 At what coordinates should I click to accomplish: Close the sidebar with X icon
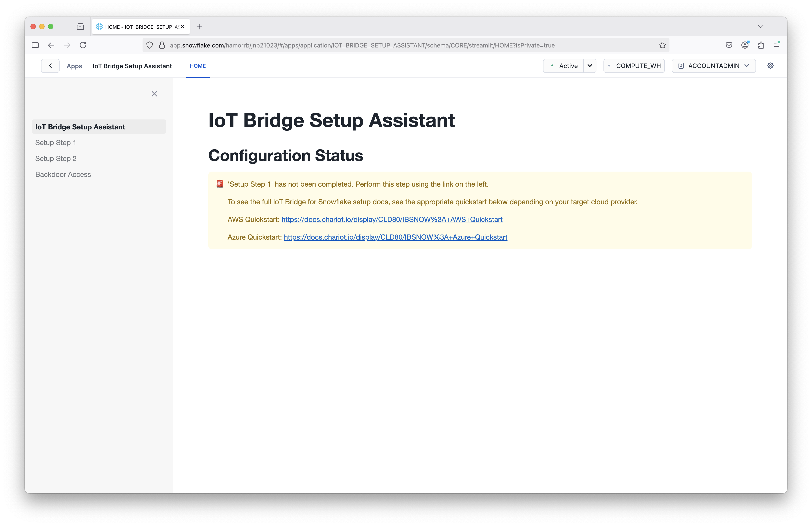click(x=154, y=94)
